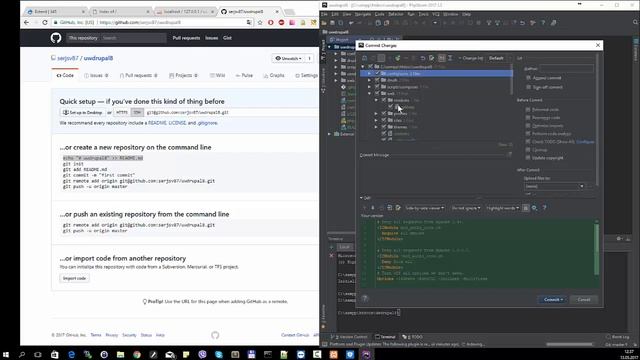The image size is (640, 360).
Task: Open the .gitignore link in quick setup
Action: click(x=207, y=123)
